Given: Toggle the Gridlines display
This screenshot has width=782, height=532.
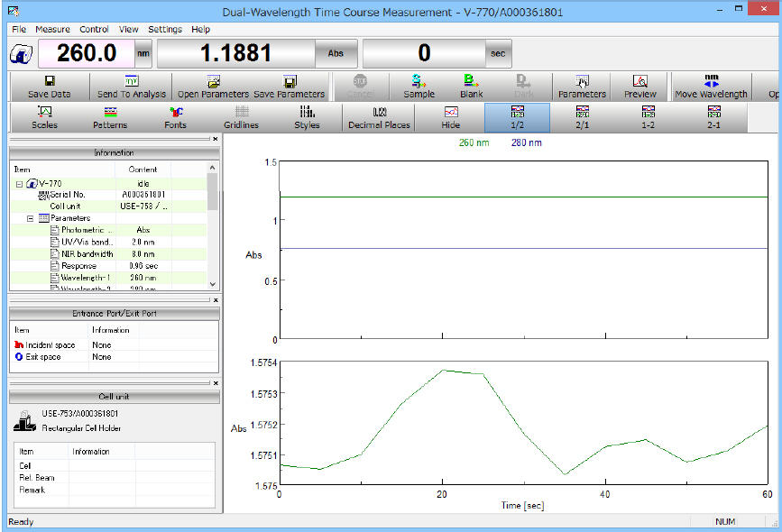Looking at the screenshot, I should click(x=241, y=117).
